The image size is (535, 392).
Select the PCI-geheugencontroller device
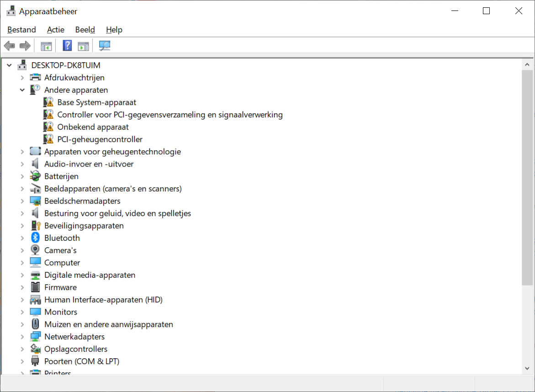(100, 139)
